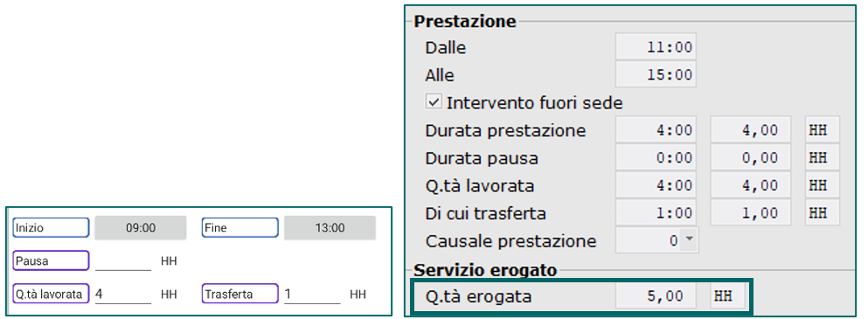Viewport: 868px width, 319px height.
Task: Click the Fine time field 13:00
Action: tap(330, 228)
